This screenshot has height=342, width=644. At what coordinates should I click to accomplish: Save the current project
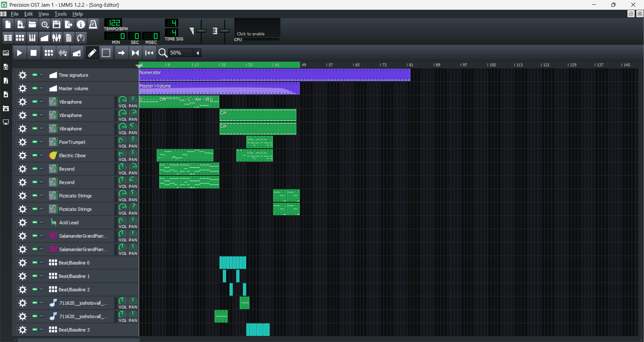pyautogui.click(x=57, y=24)
